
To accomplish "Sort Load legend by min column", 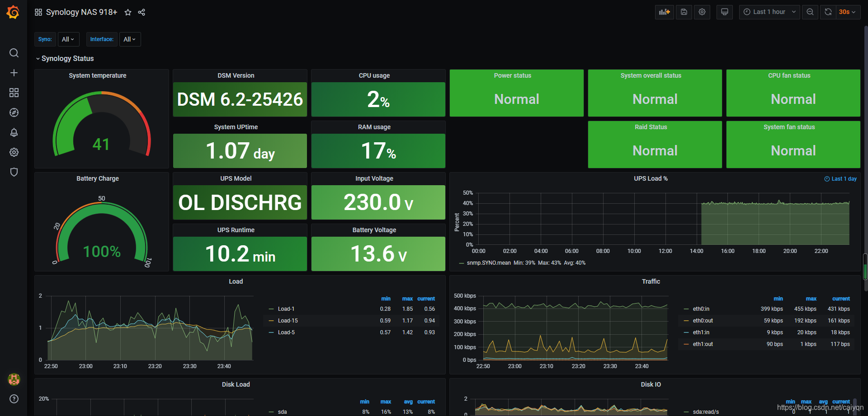I will [386, 299].
